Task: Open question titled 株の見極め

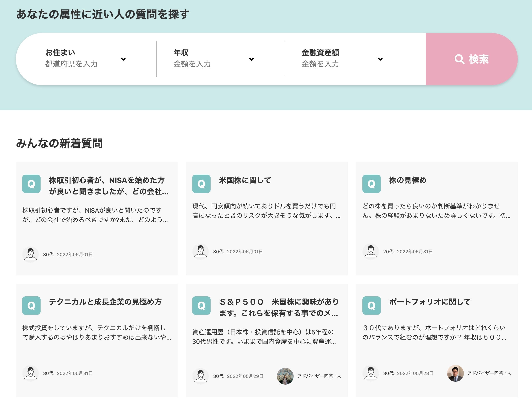Action: (408, 180)
